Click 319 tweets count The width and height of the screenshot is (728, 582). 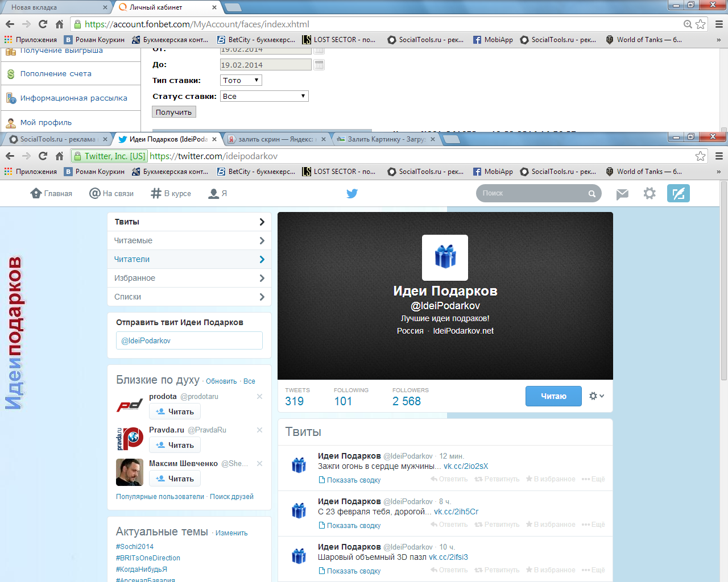(x=295, y=401)
